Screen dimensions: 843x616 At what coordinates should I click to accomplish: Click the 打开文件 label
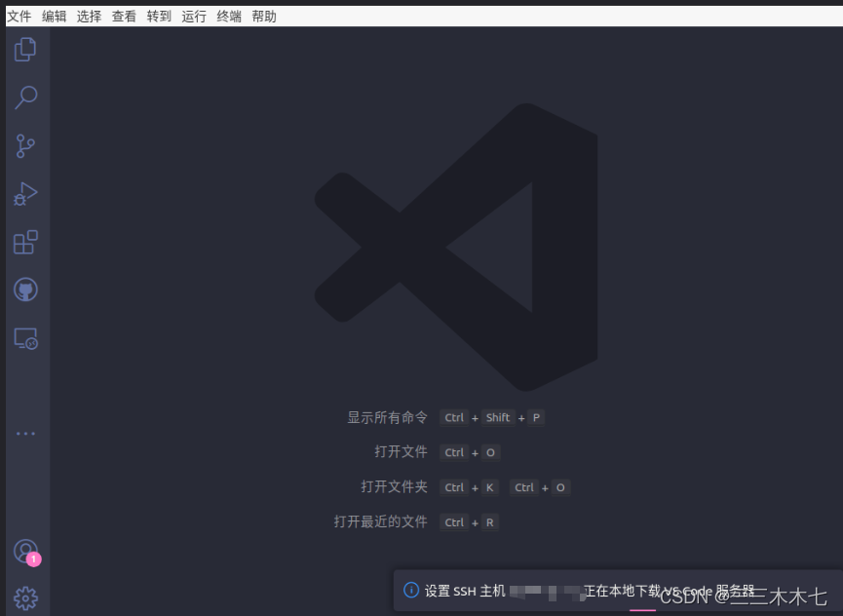pos(402,452)
